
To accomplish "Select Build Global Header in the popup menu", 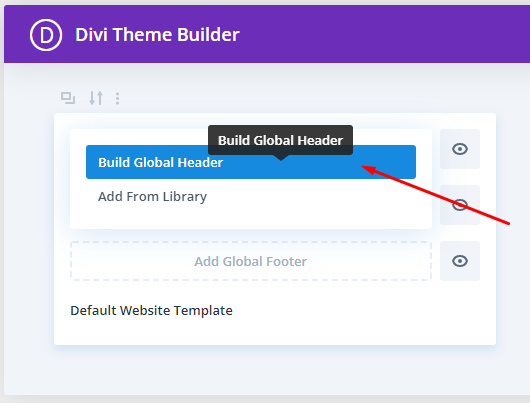I will 251,162.
